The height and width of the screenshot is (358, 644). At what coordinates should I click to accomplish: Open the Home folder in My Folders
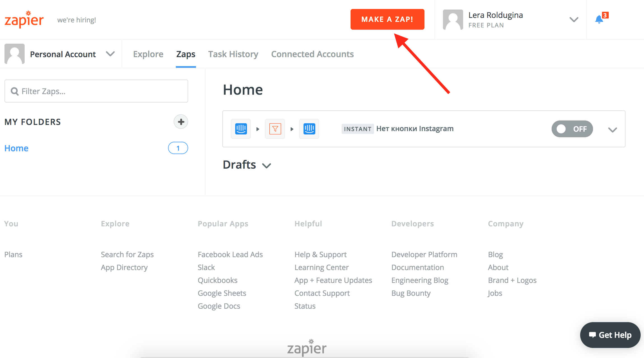click(16, 148)
